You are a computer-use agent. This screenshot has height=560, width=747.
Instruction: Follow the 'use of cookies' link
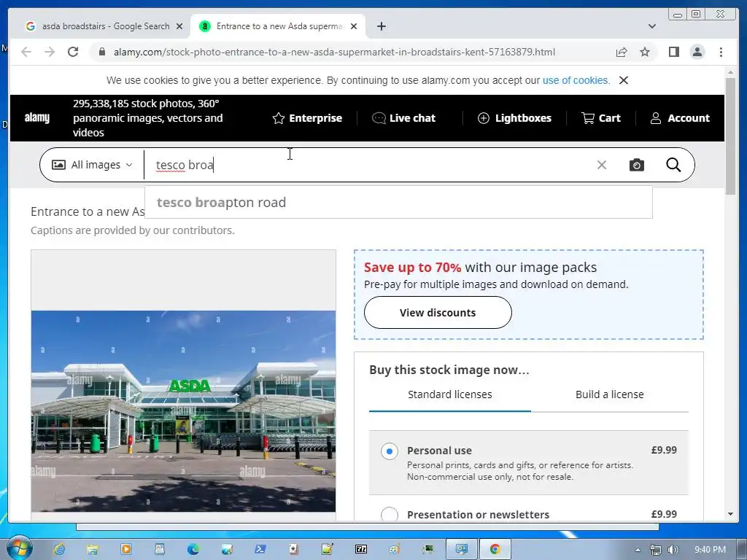576,80
